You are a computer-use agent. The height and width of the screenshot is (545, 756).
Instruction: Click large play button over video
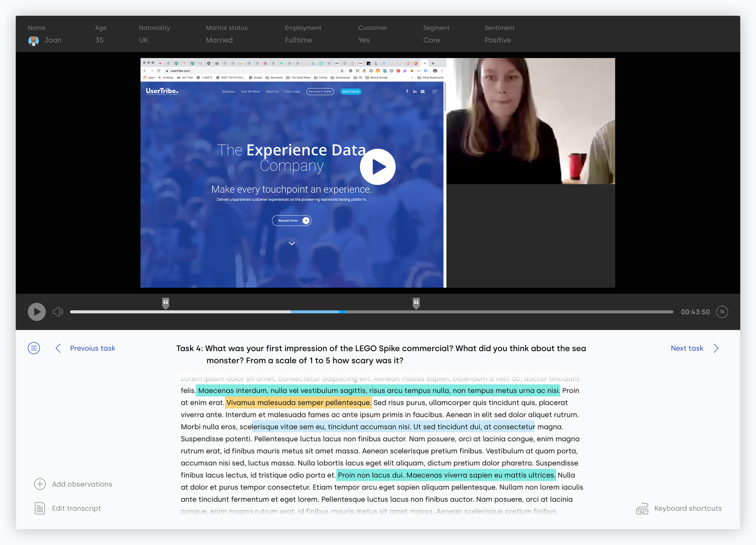378,167
